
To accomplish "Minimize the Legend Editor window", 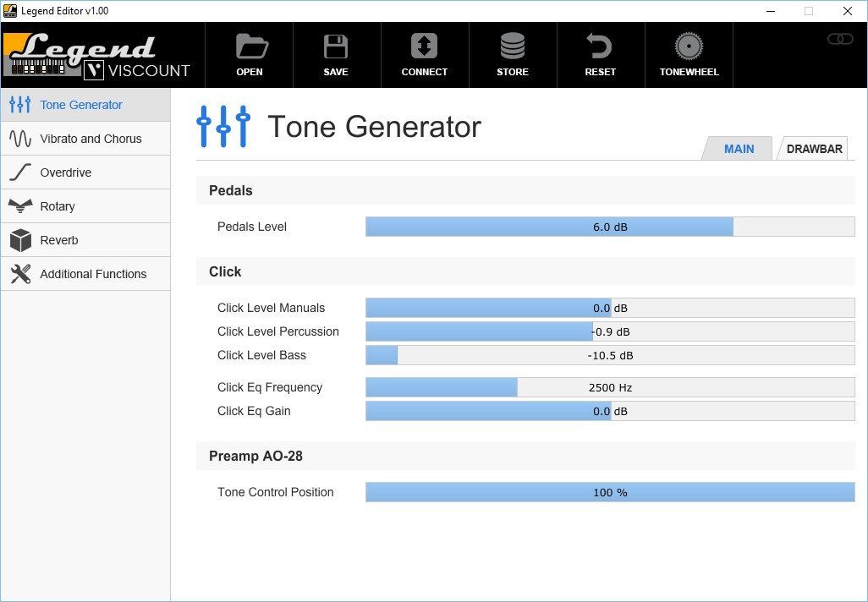I will (x=771, y=10).
